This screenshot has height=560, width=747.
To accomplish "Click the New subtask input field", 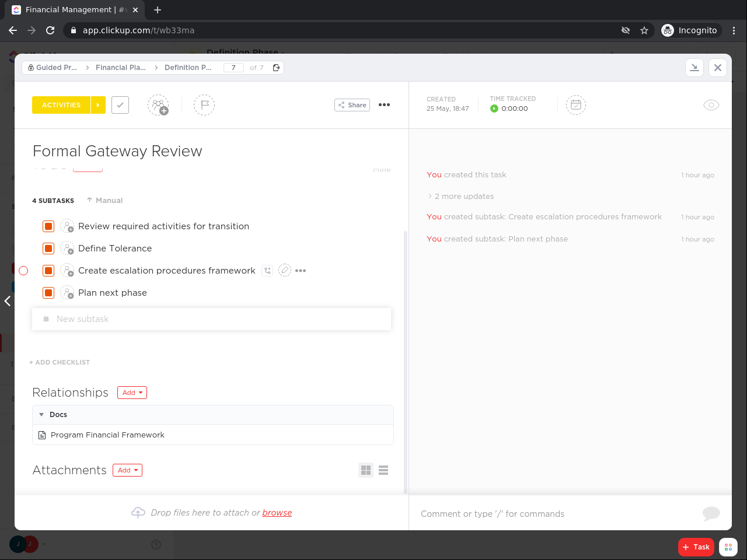I will 211,319.
